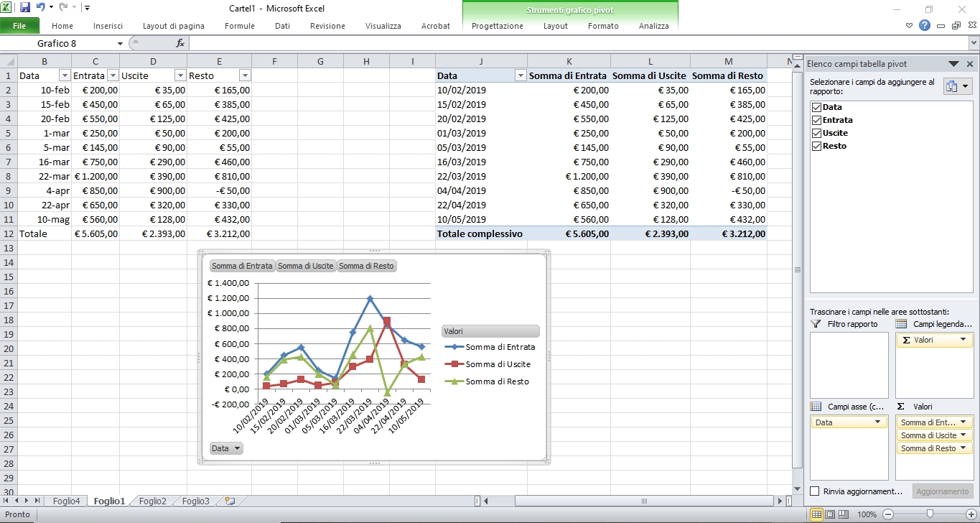Click in the Name Box showing Grafico 8
The width and height of the screenshot is (980, 523).
pos(57,43)
